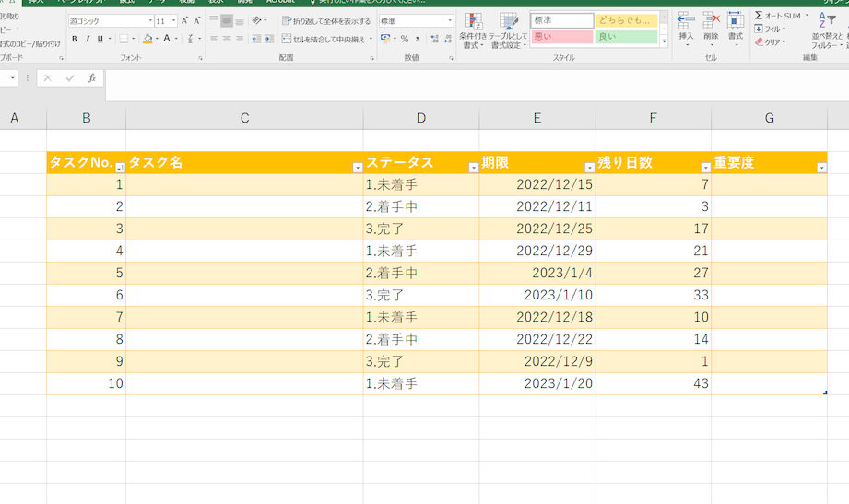The image size is (849, 504).
Task: Decrease decimal places
Action: click(x=447, y=39)
